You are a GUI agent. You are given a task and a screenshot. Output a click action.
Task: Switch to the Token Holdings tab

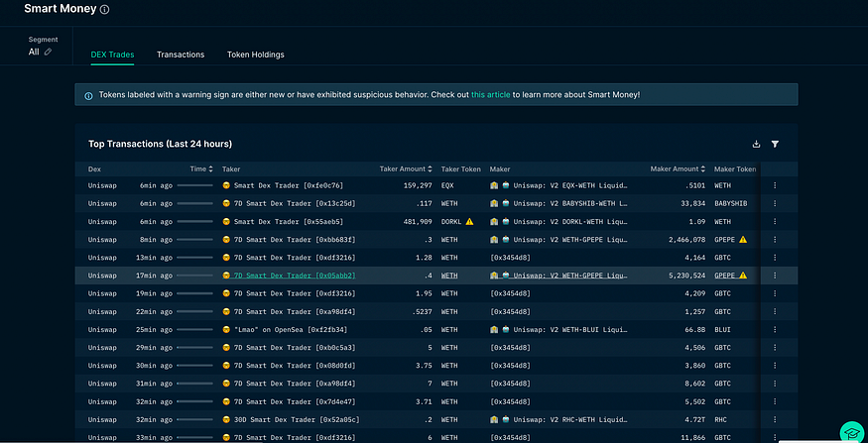point(256,55)
